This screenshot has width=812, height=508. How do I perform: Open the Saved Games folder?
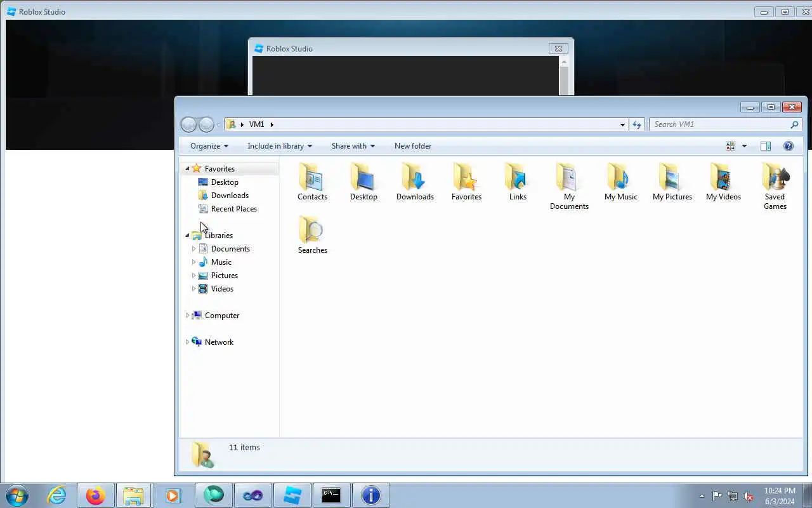[775, 186]
